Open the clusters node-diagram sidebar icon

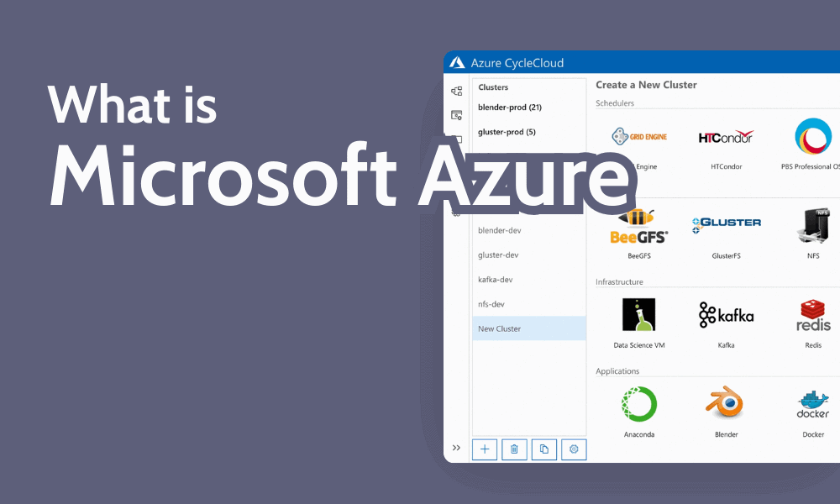(x=456, y=91)
